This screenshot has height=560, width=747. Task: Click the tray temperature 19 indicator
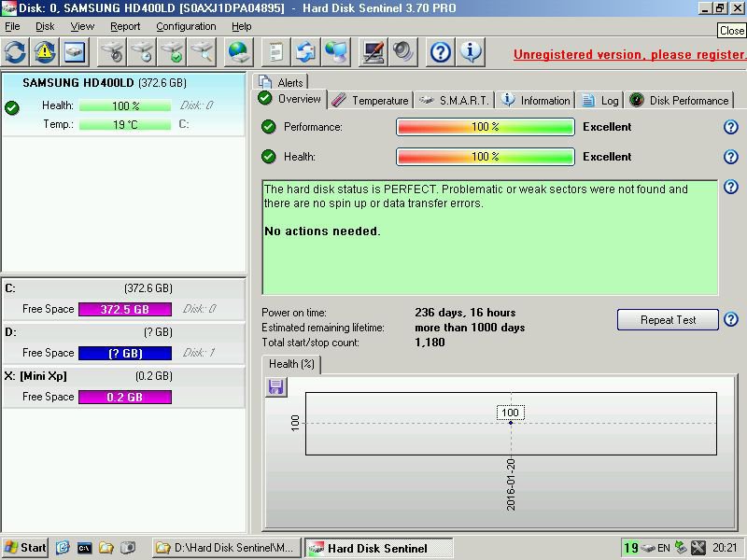[x=631, y=548]
